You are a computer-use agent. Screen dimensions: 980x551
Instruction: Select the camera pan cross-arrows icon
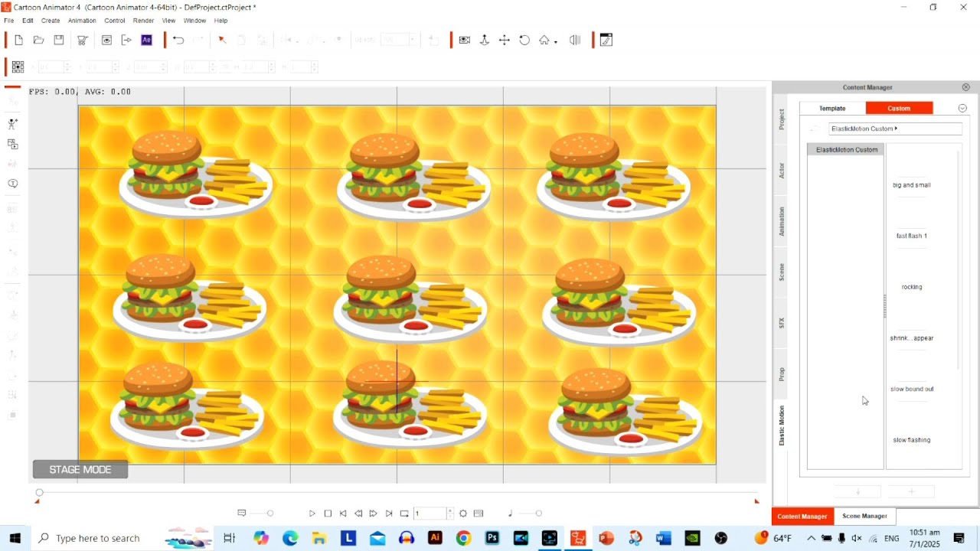tap(505, 40)
